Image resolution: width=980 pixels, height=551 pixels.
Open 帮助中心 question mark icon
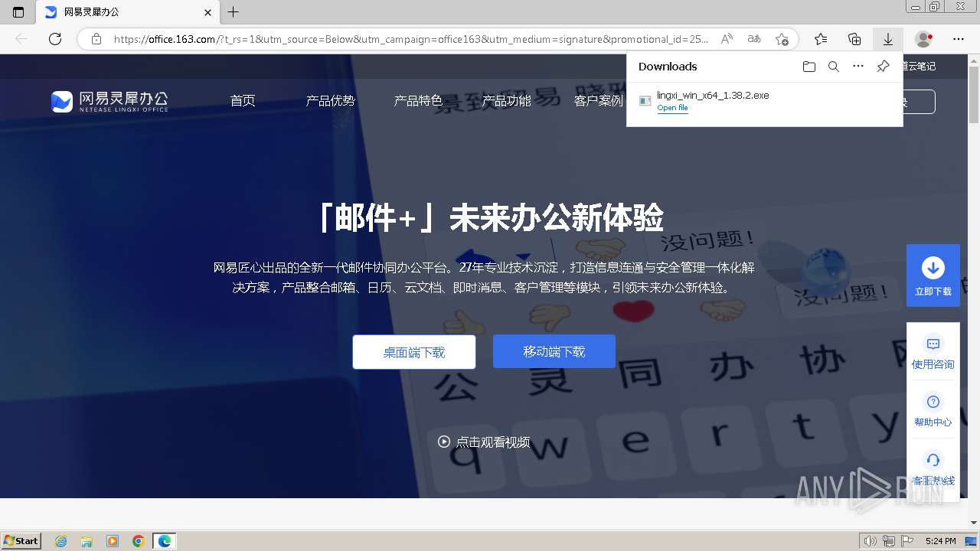tap(933, 402)
